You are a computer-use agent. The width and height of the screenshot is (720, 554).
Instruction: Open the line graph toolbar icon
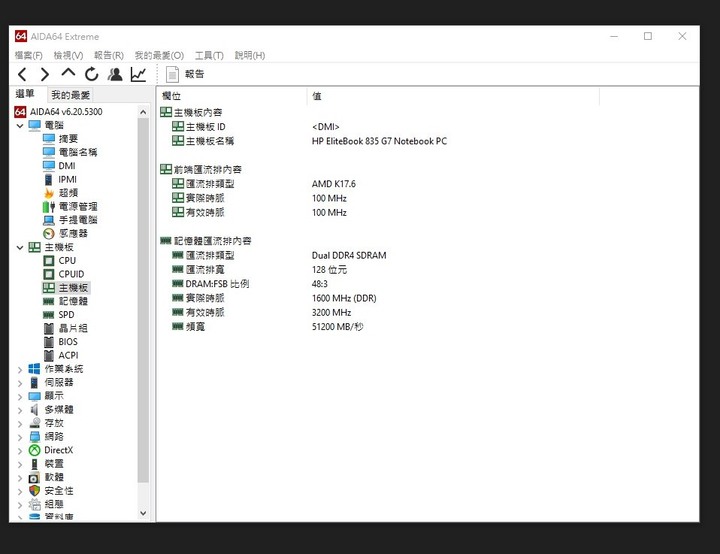[138, 74]
